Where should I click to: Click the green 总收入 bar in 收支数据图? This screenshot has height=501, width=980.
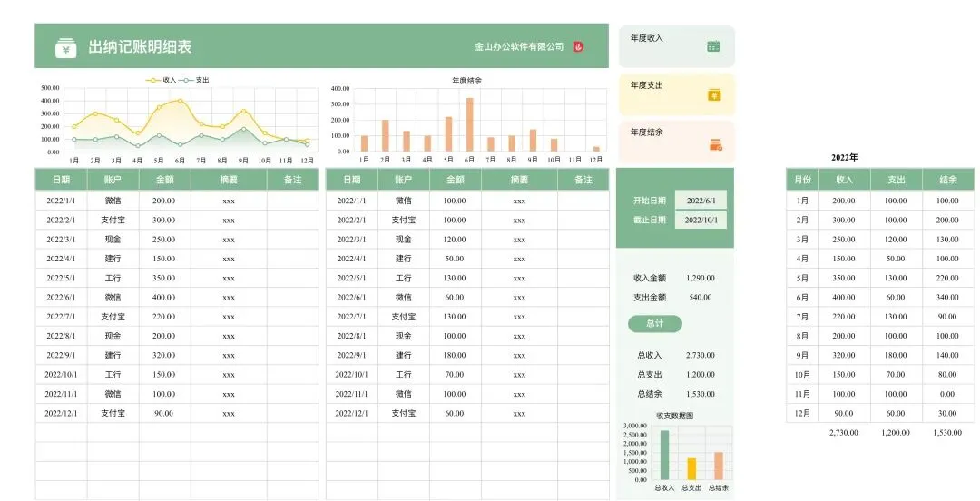664,455
